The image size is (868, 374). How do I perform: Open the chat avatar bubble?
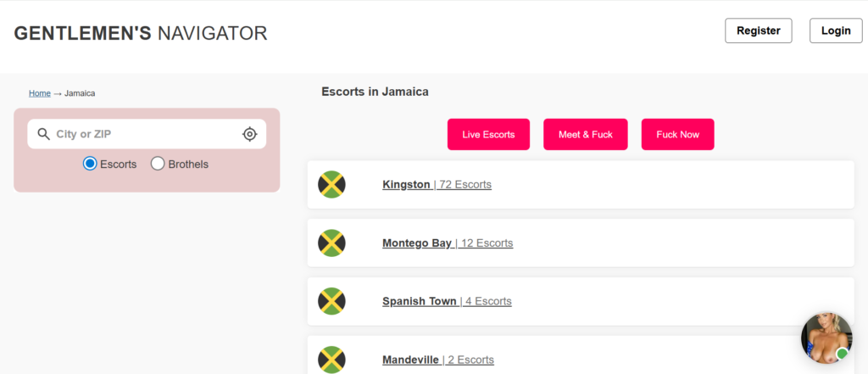826,338
